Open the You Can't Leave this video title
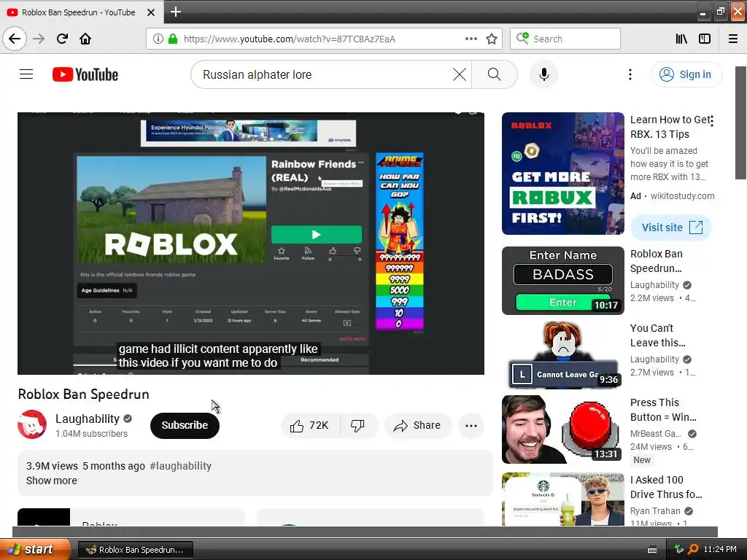 (x=657, y=335)
